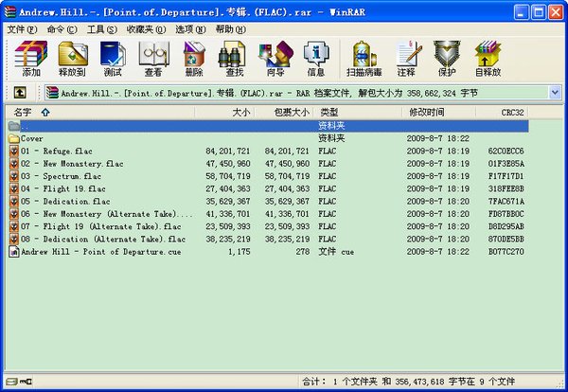Open the File (文件) menu

click(x=22, y=29)
